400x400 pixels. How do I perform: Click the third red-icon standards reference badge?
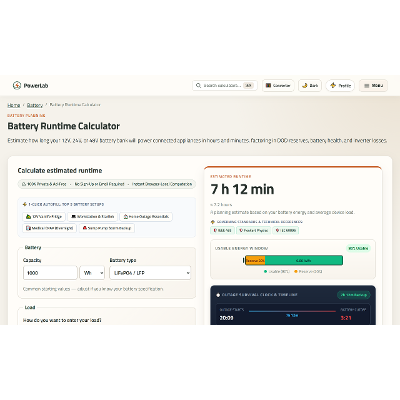pyautogui.click(x=286, y=230)
